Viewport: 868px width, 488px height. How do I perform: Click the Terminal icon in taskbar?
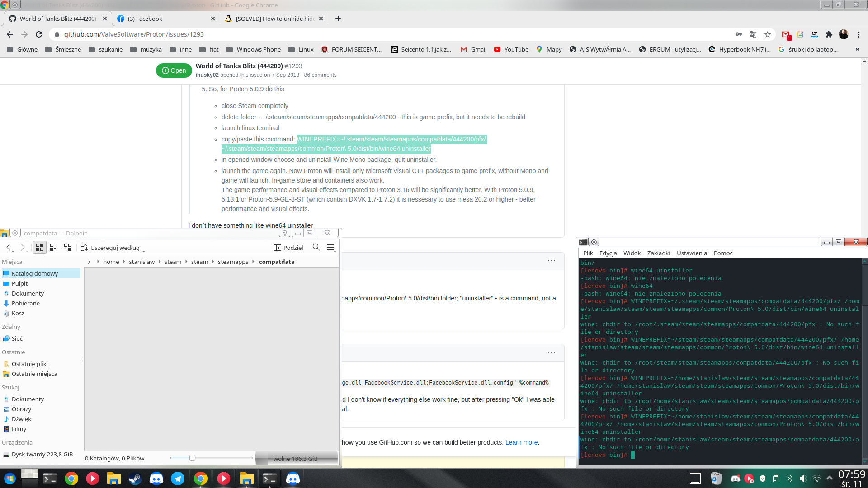269,479
